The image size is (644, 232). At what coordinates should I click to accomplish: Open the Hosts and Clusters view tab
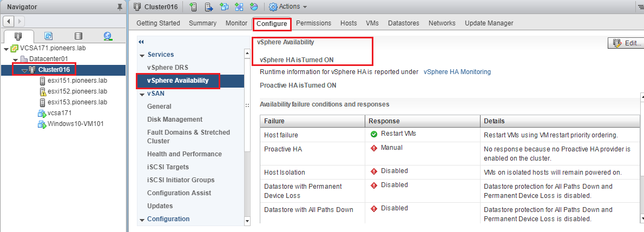(x=18, y=36)
